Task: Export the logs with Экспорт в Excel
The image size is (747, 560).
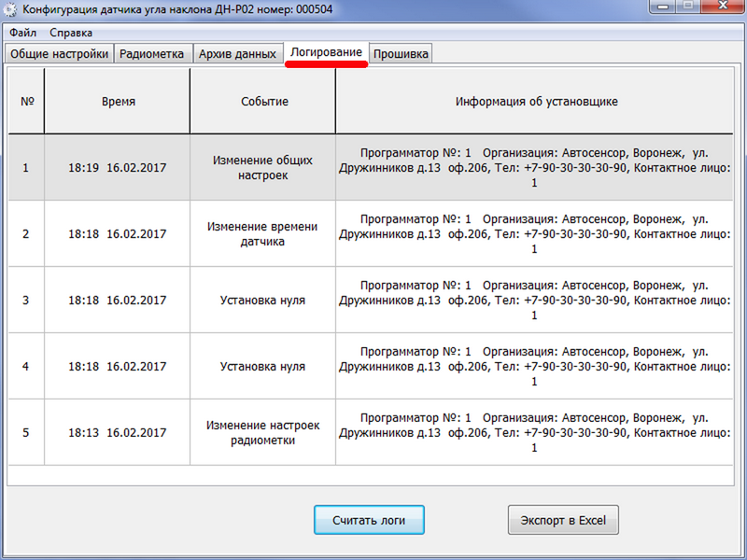Action: 563,520
